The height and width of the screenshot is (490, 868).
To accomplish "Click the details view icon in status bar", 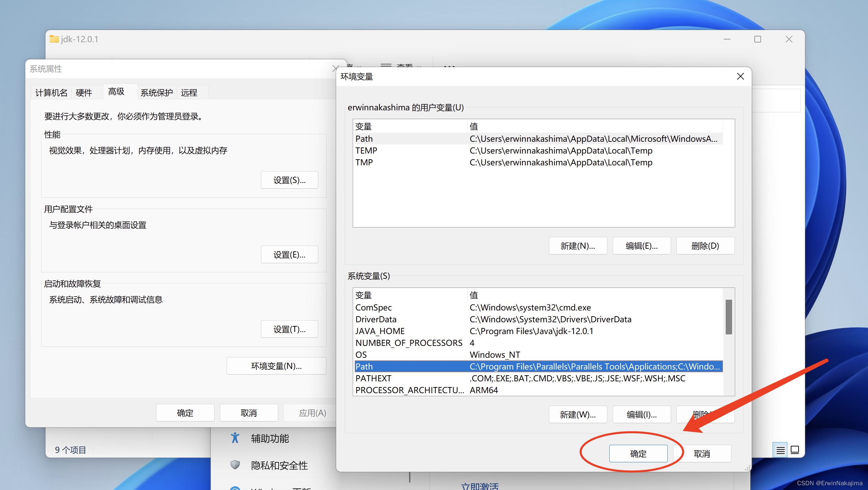I will 780,450.
